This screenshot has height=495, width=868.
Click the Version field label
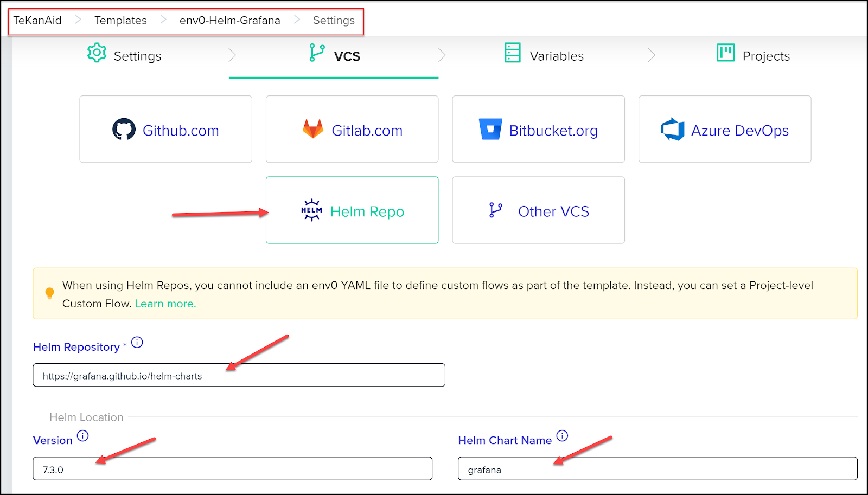pos(53,440)
